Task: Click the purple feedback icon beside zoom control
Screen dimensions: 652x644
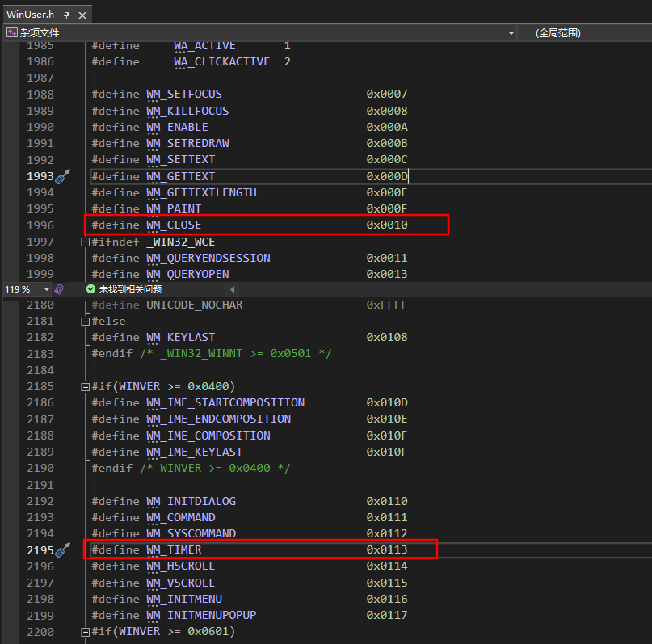Action: coord(57,288)
